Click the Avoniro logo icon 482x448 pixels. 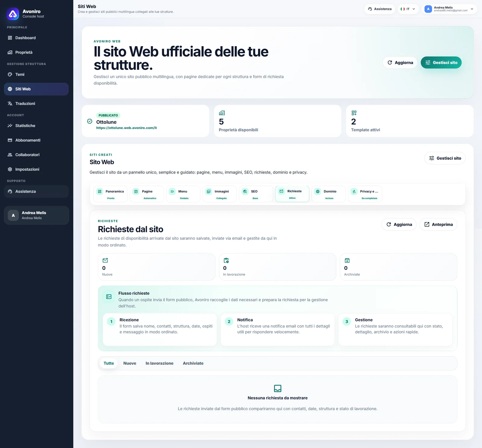coord(13,14)
